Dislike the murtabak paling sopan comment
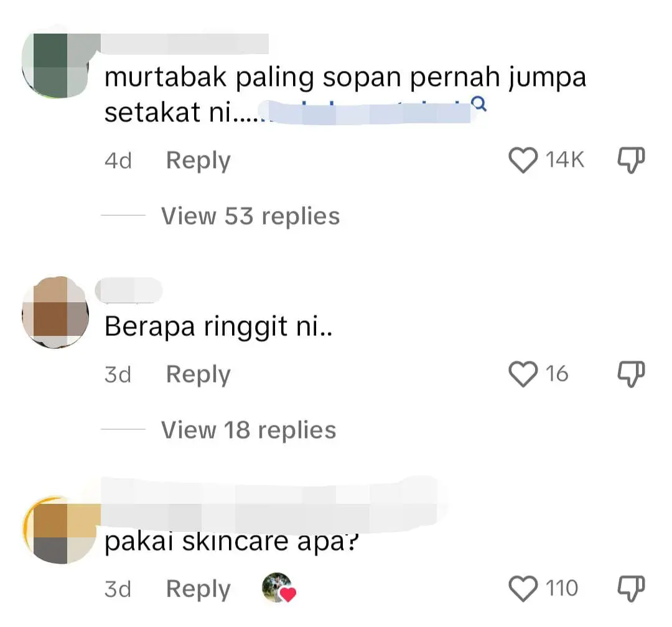This screenshot has width=672, height=627. 631,160
